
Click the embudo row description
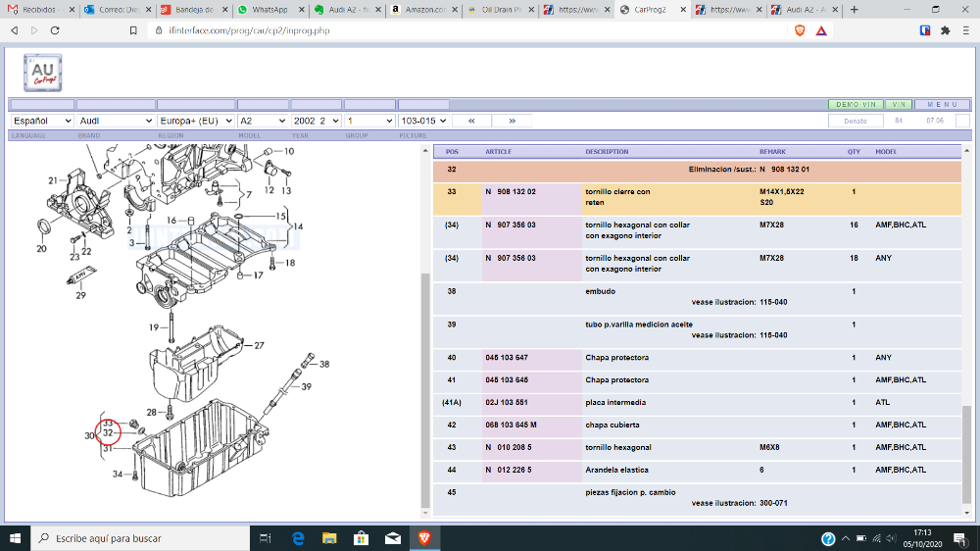click(x=600, y=291)
